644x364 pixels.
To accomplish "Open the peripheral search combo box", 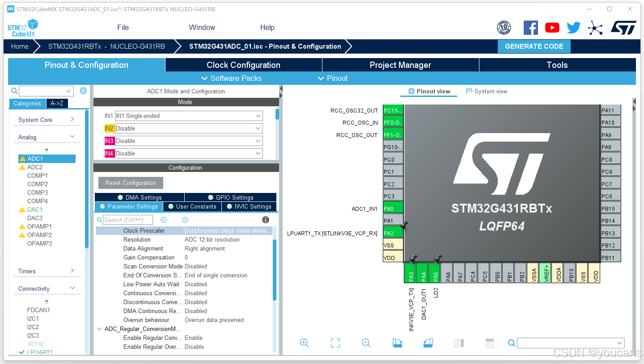I will click(x=46, y=91).
